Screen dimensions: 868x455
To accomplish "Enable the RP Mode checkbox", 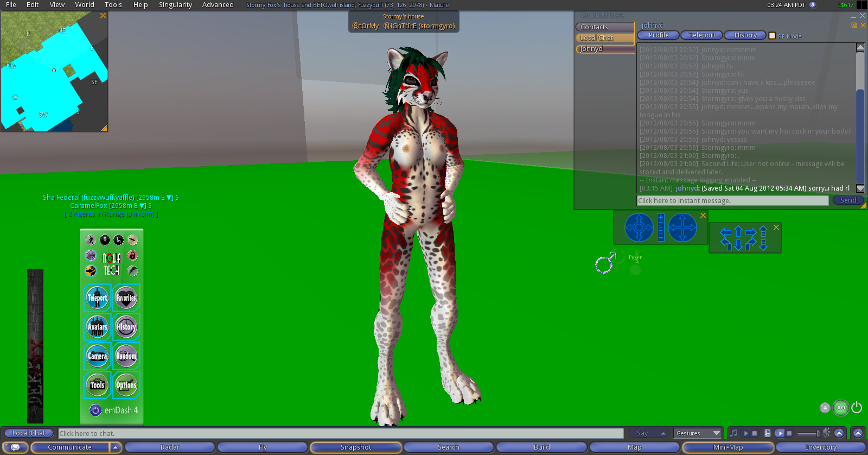I will click(x=772, y=36).
